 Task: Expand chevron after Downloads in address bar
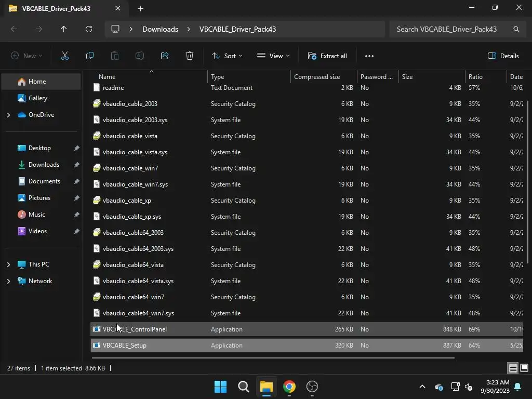(x=189, y=29)
